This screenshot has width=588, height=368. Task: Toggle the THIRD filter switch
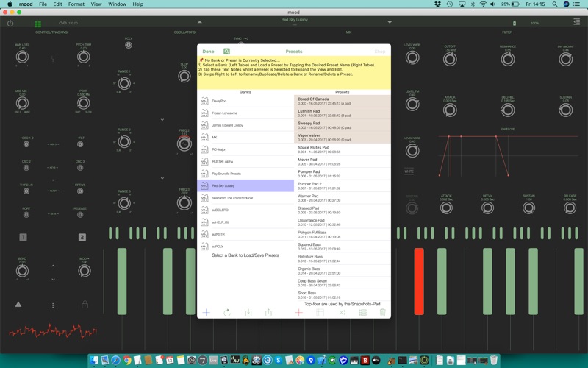point(26,191)
